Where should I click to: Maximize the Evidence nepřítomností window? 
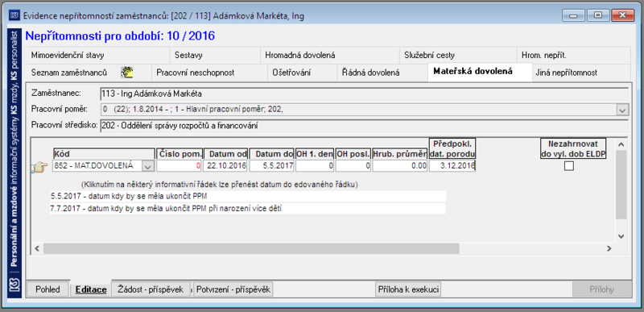pos(598,15)
